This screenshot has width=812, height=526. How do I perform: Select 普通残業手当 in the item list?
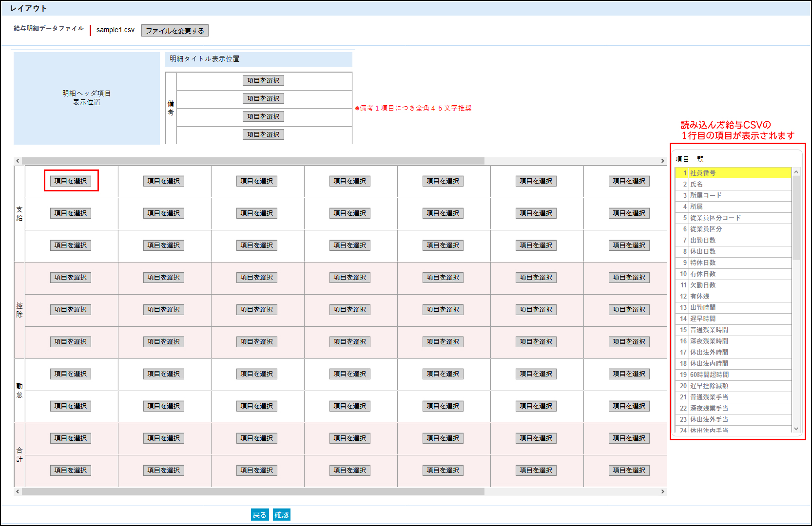point(733,397)
